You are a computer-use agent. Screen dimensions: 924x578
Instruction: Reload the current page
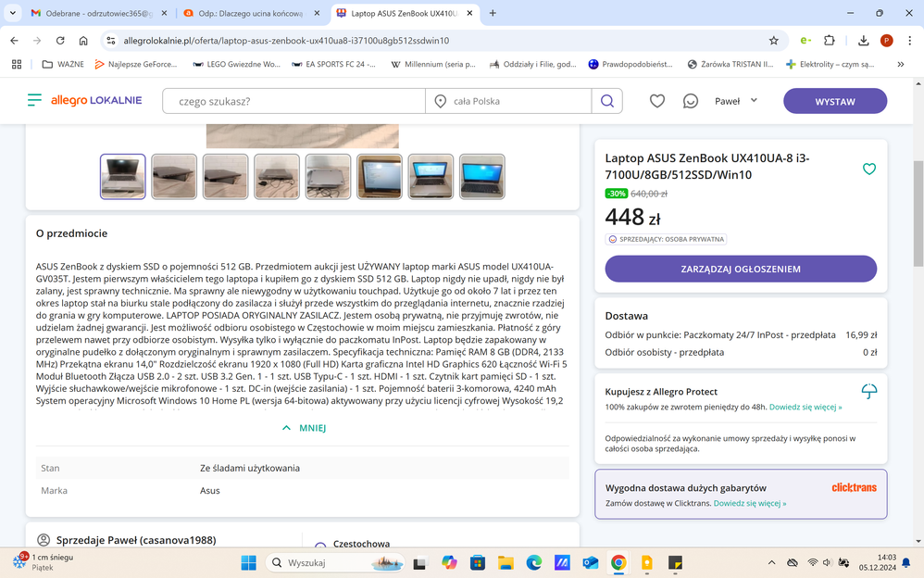tap(60, 40)
